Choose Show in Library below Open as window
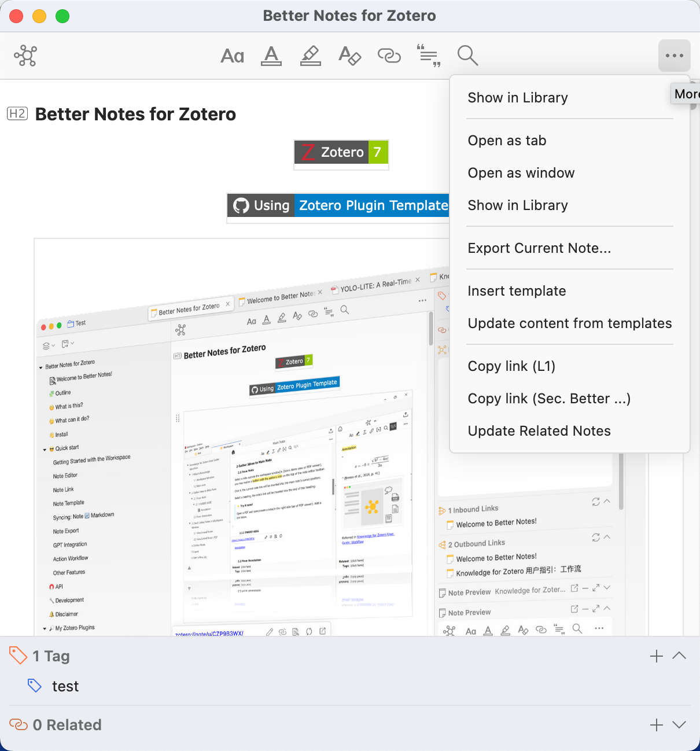Viewport: 700px width, 751px height. point(570,205)
